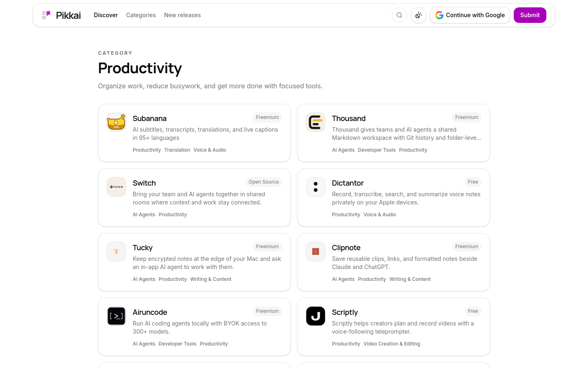588x368 pixels.
Task: Select AI Agents tag on Tucky card
Action: (x=144, y=279)
